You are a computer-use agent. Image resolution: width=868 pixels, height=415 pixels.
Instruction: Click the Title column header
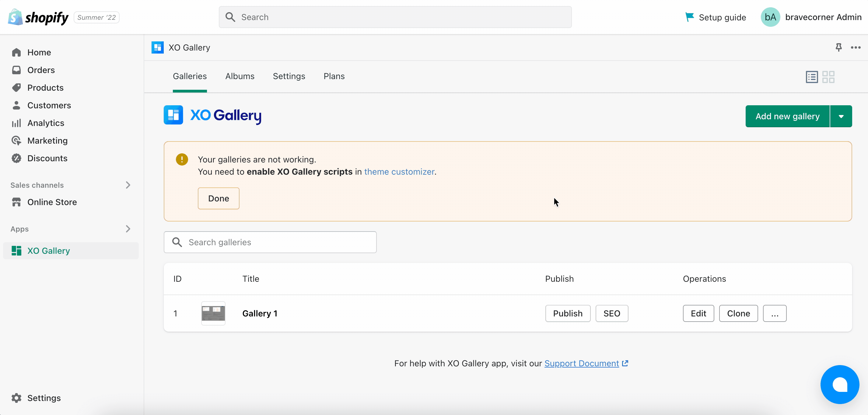pos(251,279)
